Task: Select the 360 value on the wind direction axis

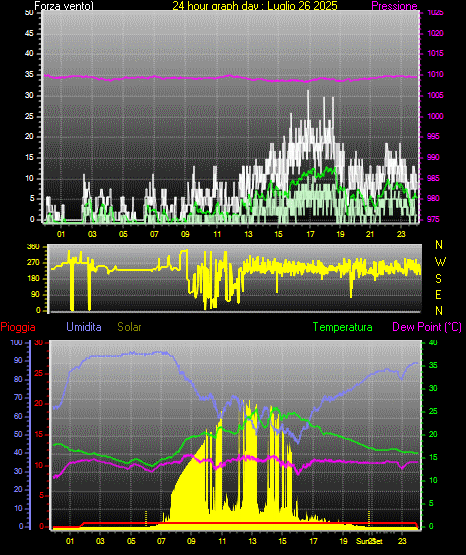Action: tap(33, 247)
